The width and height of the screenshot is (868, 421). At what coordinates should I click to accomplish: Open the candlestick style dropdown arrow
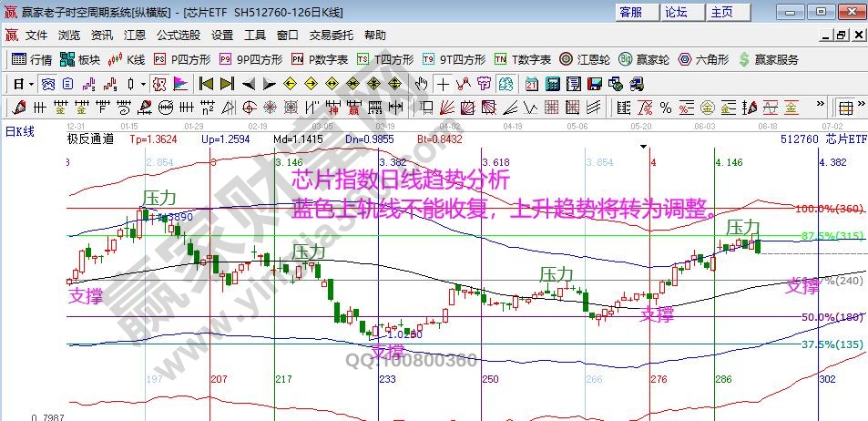(x=142, y=84)
